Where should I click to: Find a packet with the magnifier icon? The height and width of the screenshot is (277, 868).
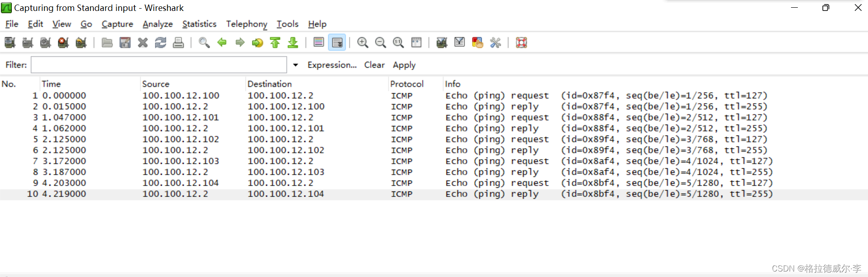click(204, 43)
